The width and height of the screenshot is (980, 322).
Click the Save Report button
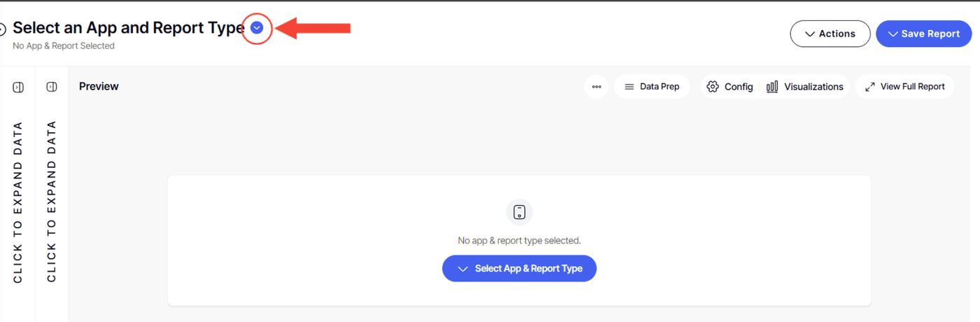(924, 34)
